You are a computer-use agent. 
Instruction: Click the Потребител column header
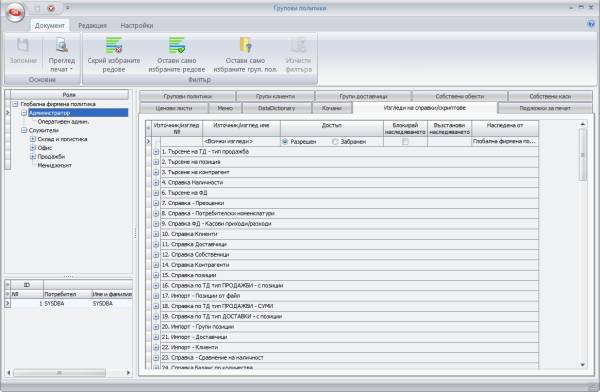67,294
